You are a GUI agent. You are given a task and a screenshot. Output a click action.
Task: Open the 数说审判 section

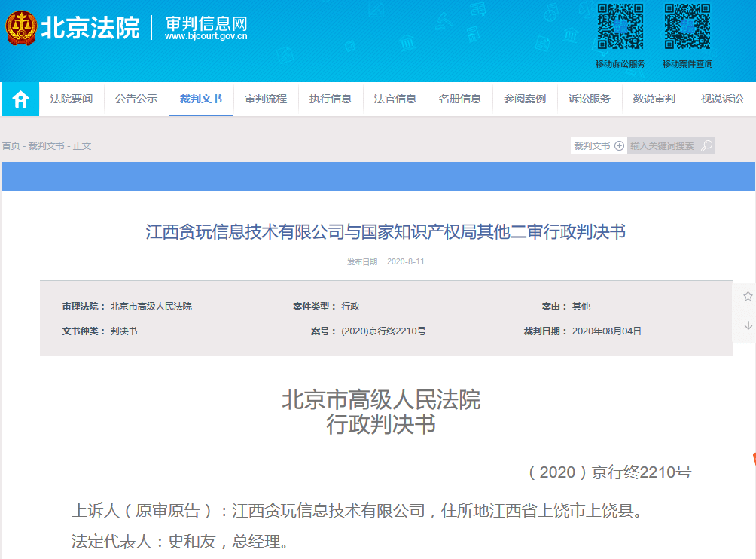tap(654, 99)
